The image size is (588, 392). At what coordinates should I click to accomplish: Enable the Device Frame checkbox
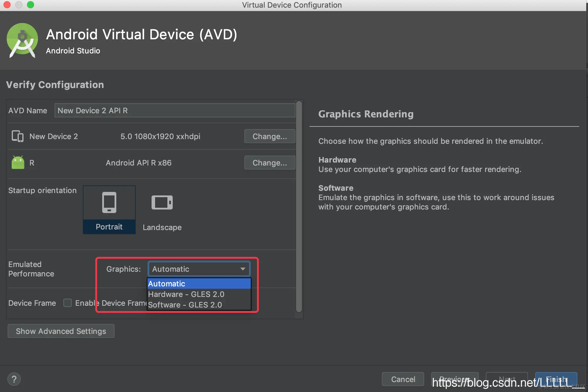pos(68,303)
